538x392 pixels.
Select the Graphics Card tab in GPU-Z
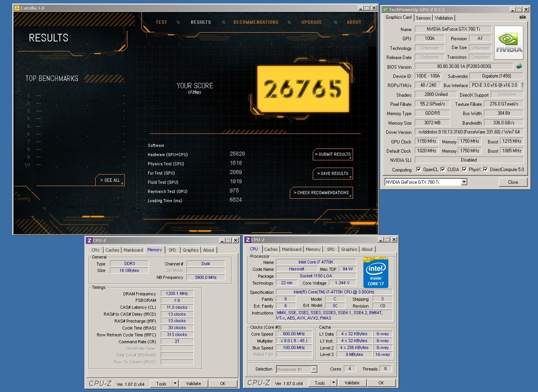coord(398,17)
